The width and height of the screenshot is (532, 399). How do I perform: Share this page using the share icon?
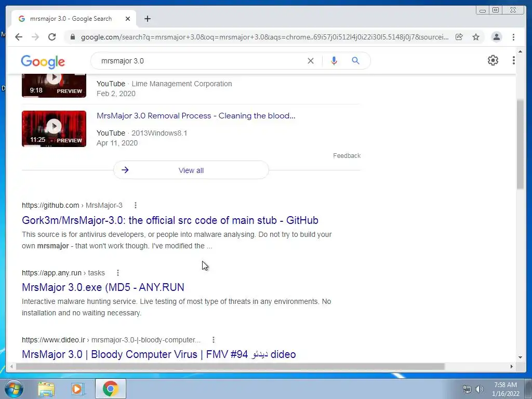coord(459,37)
